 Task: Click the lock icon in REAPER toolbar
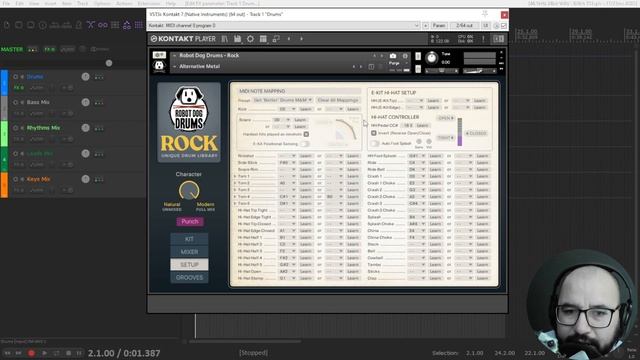(x=79, y=25)
